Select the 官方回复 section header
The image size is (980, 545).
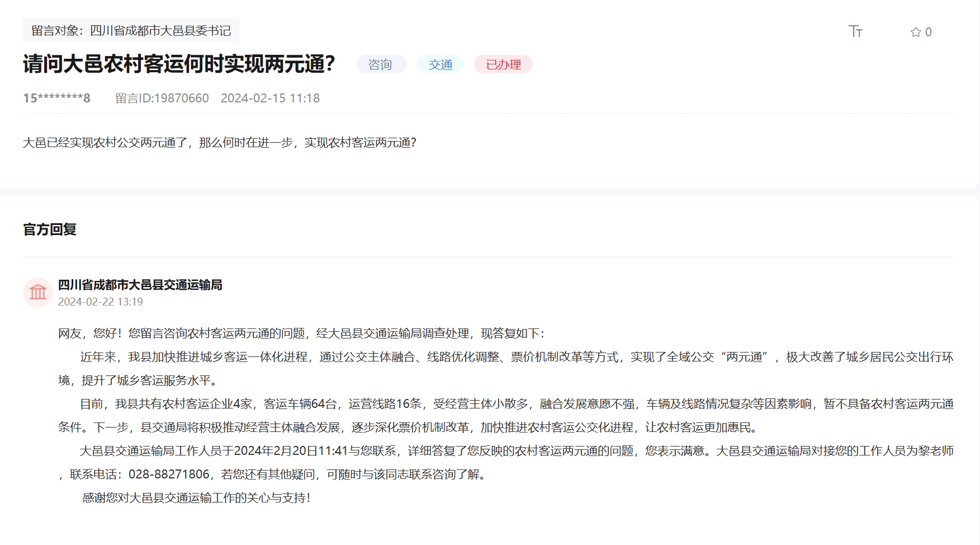pos(50,229)
